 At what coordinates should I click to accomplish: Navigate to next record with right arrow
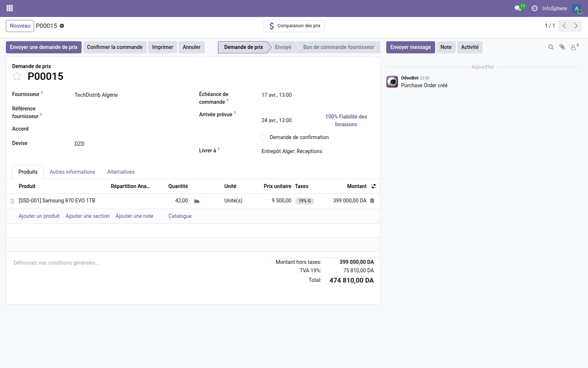click(576, 26)
